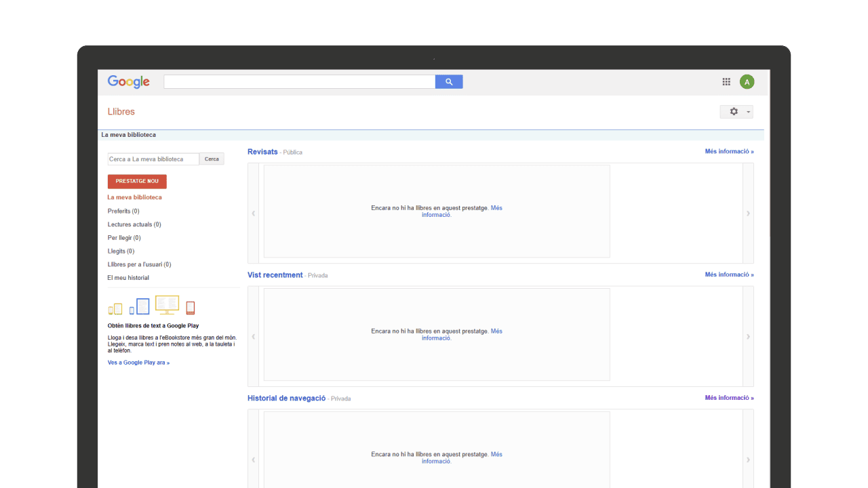Click the Google logo
Viewport: 868px width, 488px height.
[128, 82]
